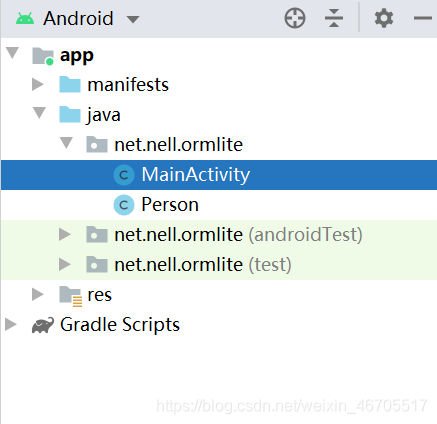The image size is (437, 424).
Task: Expand the net.nell.ormlite (test) package
Action: (65, 264)
